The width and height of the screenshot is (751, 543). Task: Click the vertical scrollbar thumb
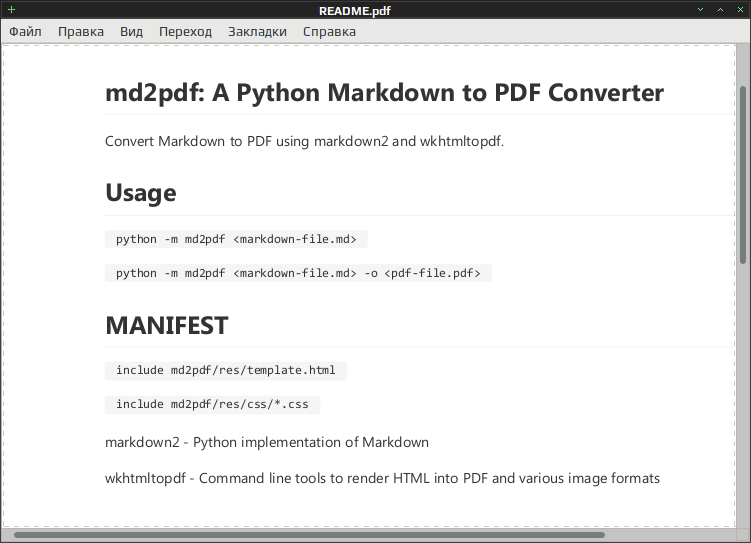click(x=743, y=175)
